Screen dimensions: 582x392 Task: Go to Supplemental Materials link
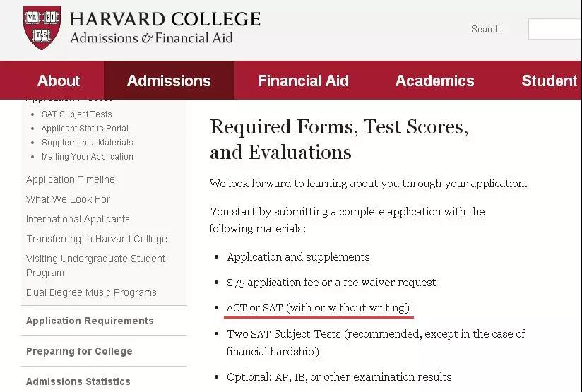point(87,143)
